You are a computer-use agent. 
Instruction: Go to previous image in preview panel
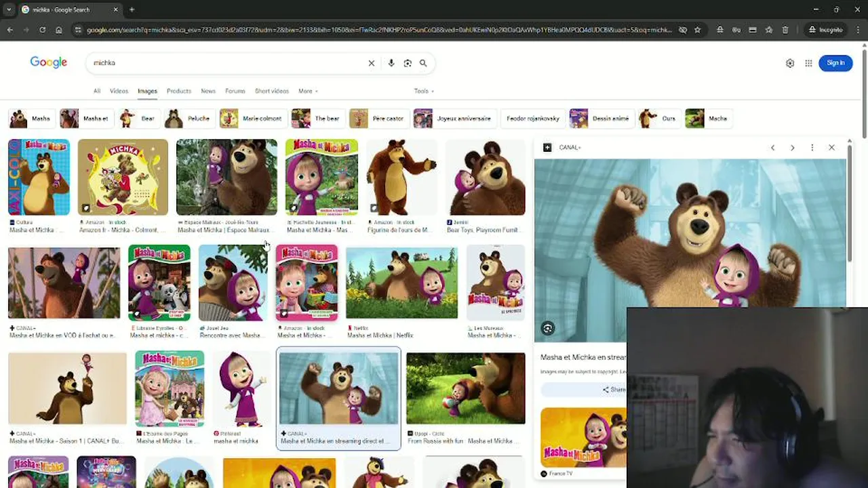(772, 147)
